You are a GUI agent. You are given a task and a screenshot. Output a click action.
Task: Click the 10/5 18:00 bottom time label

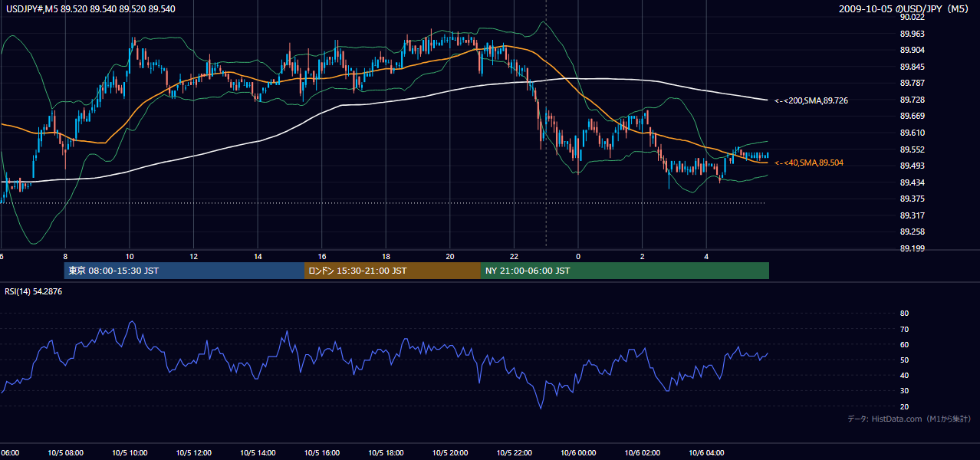(x=386, y=452)
